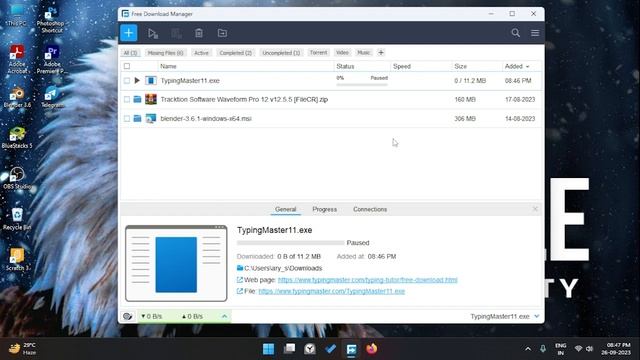This screenshot has height=360, width=640.
Task: Click the blender msi installer icon
Action: [x=151, y=118]
